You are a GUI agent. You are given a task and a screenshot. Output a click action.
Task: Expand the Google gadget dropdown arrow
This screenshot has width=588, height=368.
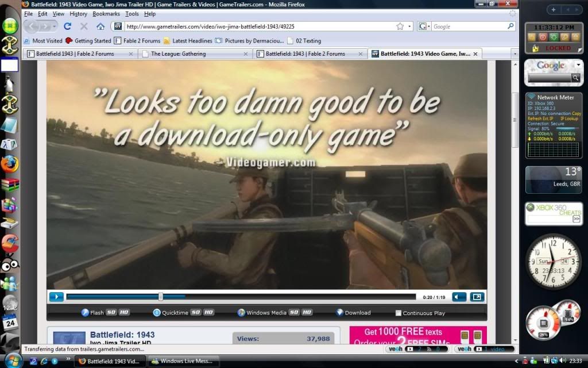[578, 65]
